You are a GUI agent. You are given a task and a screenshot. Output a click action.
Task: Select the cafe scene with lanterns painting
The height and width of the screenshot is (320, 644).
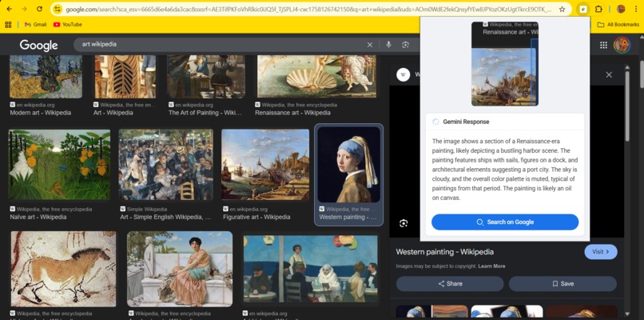click(x=310, y=269)
